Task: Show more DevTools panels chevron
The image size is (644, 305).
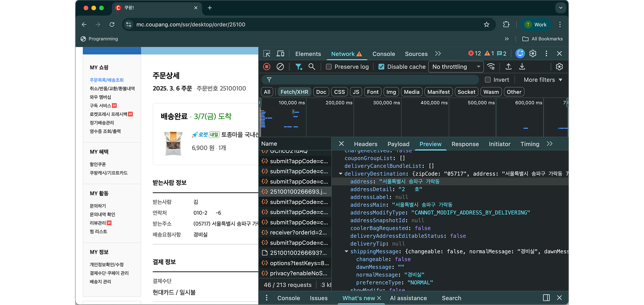Action: pos(438,54)
